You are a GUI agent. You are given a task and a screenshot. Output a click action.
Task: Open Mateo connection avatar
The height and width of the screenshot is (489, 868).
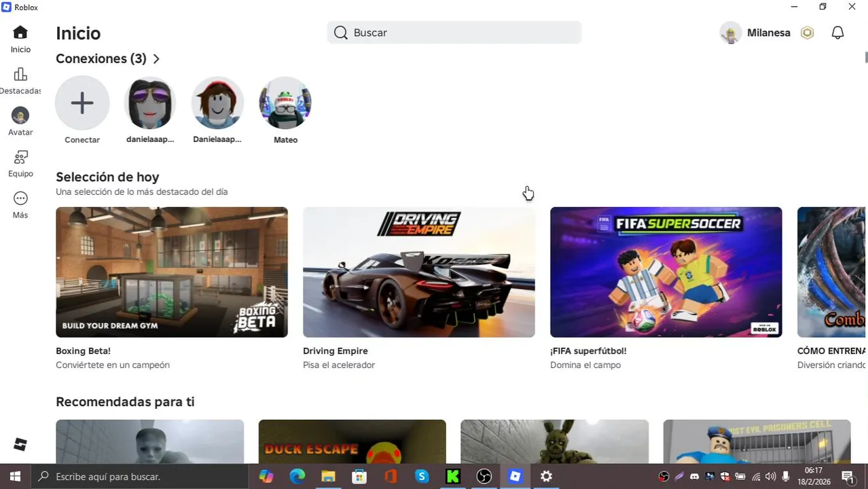285,103
